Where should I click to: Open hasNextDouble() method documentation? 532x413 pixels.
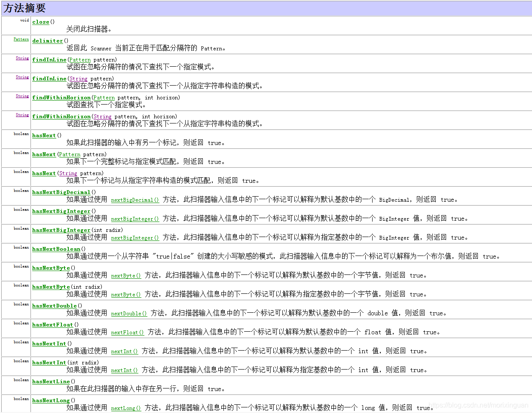54,305
